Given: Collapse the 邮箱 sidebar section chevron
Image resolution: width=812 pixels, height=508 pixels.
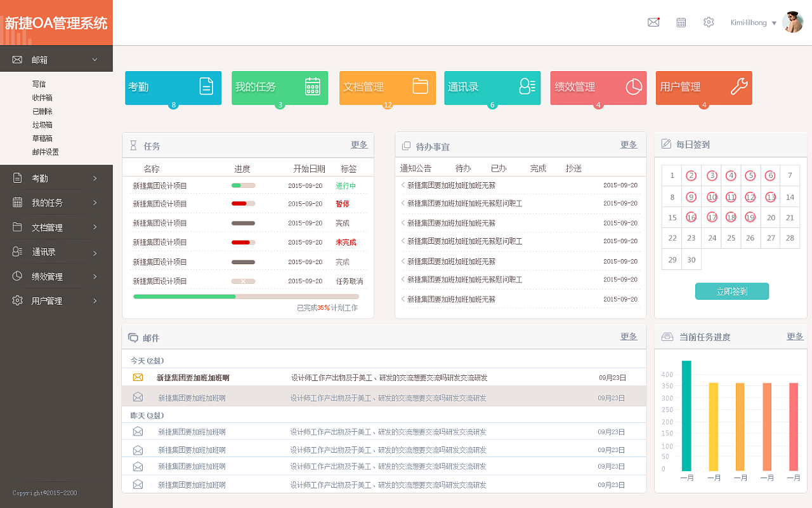Looking at the screenshot, I should (95, 60).
